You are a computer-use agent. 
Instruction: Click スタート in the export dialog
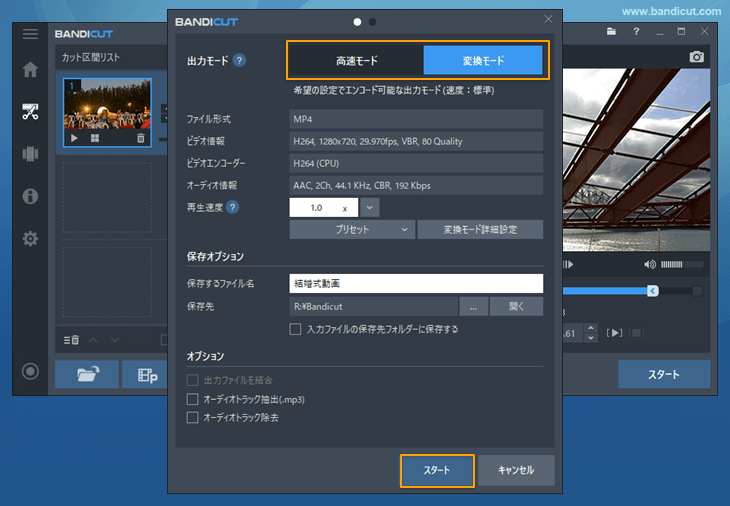(x=437, y=471)
